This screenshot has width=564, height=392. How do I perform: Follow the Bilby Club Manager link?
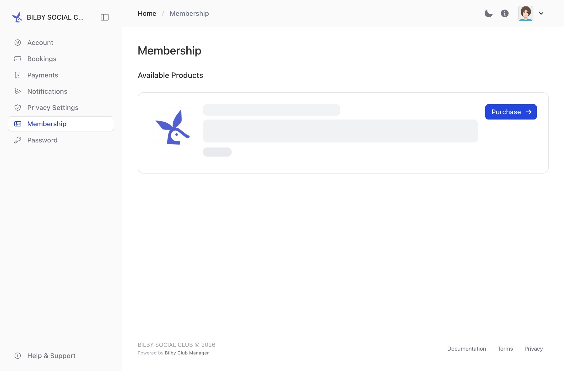(x=187, y=353)
